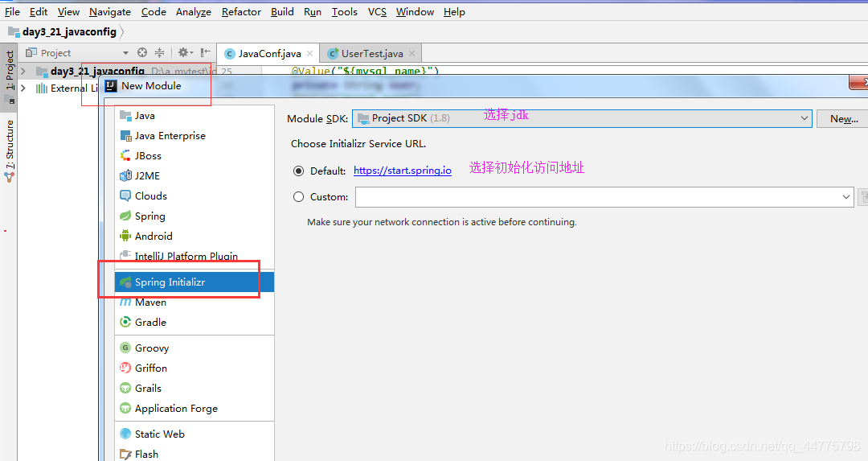Select the Java module type icon
Screen dimensions: 868x461
coord(125,116)
